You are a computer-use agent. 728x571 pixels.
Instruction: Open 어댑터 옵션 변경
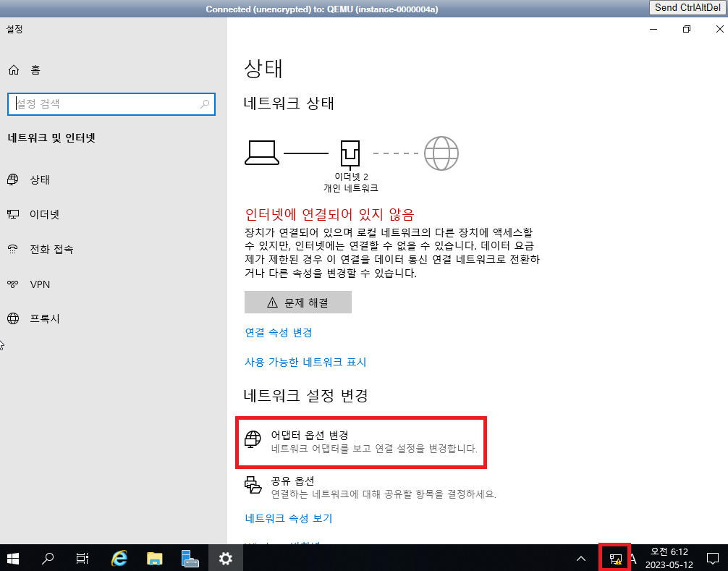click(x=361, y=442)
